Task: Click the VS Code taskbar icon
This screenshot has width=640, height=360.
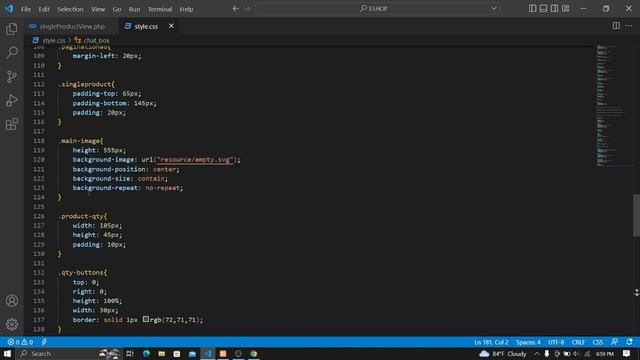Action: click(x=208, y=353)
